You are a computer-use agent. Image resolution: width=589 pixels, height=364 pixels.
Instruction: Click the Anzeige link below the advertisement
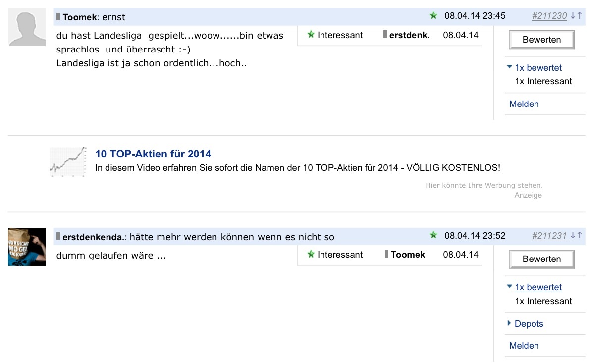click(528, 195)
